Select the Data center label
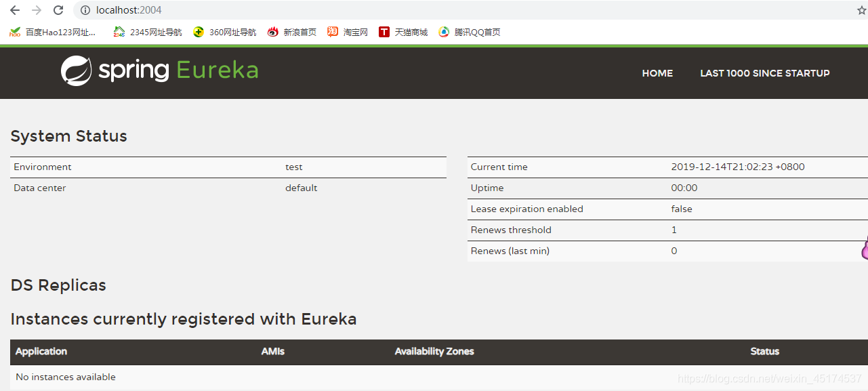 [40, 188]
